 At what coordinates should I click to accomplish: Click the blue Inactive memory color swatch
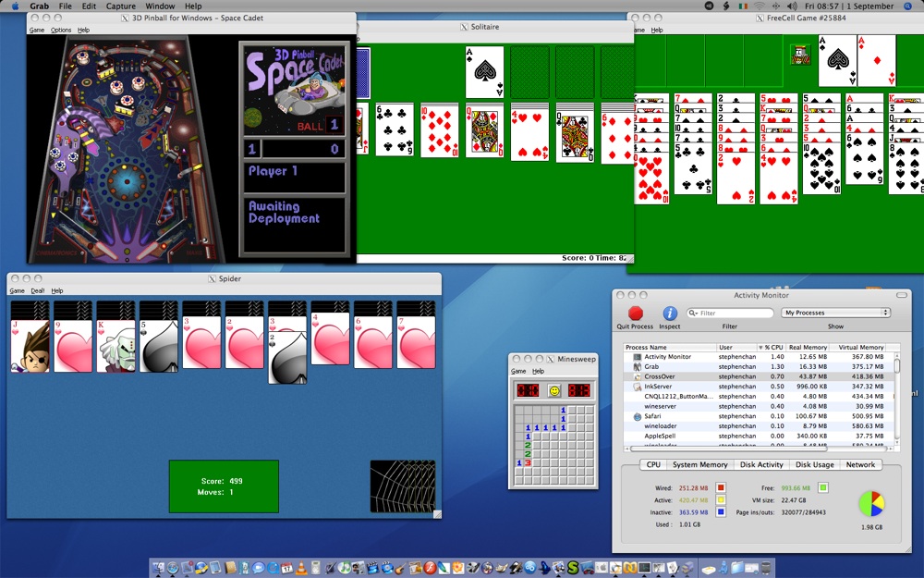click(x=721, y=512)
